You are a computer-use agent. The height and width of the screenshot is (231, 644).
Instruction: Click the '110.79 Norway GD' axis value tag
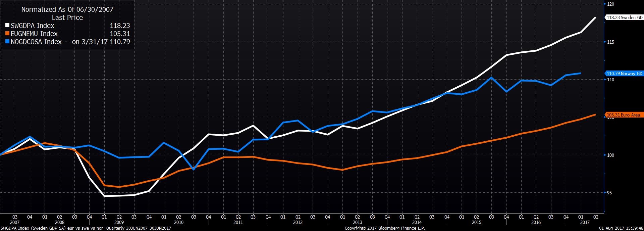[625, 74]
